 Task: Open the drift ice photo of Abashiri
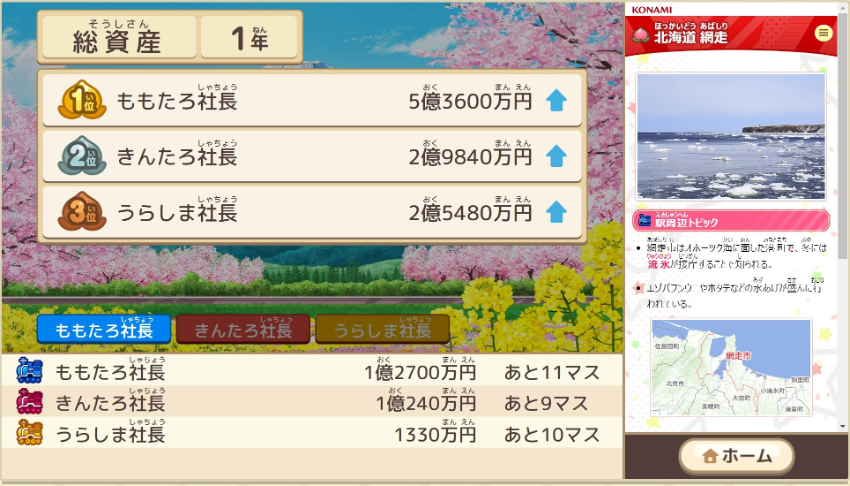731,137
